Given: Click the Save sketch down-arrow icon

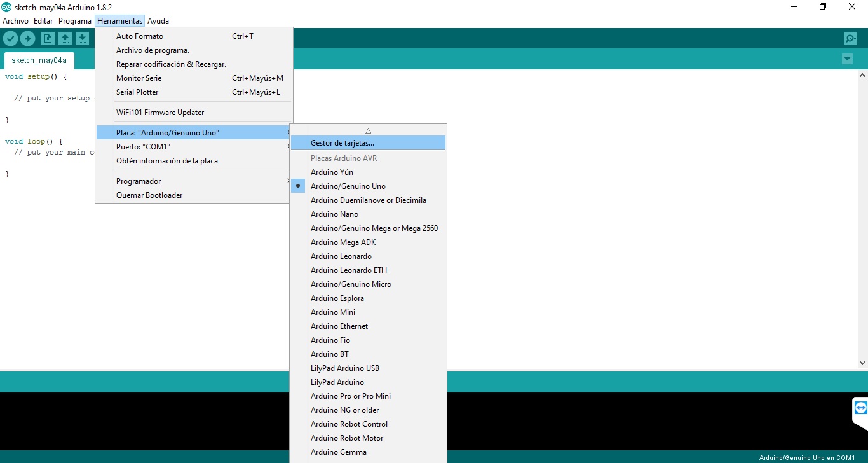Looking at the screenshot, I should tap(82, 39).
